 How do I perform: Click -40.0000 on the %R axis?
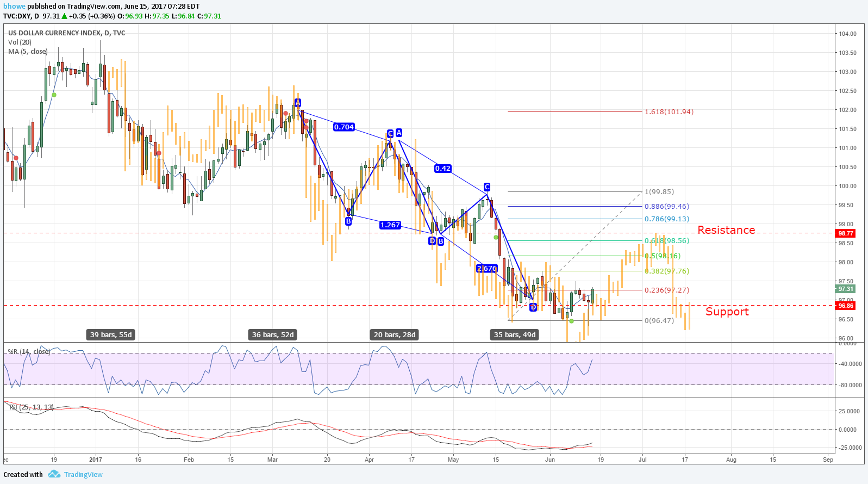pos(850,364)
